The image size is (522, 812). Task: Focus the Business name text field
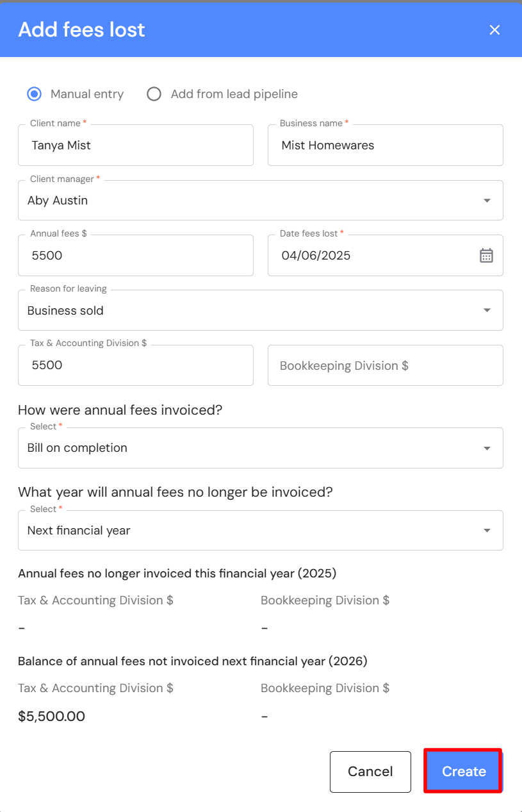pyautogui.click(x=385, y=145)
